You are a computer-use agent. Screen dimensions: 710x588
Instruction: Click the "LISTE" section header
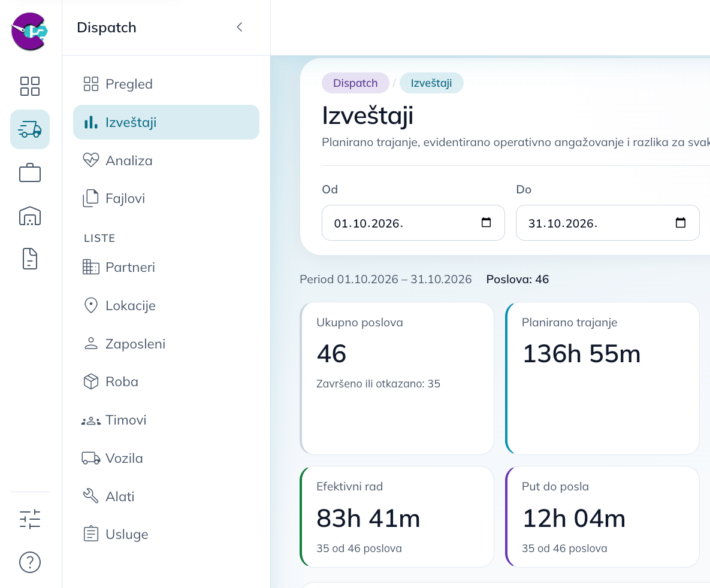pyautogui.click(x=99, y=238)
